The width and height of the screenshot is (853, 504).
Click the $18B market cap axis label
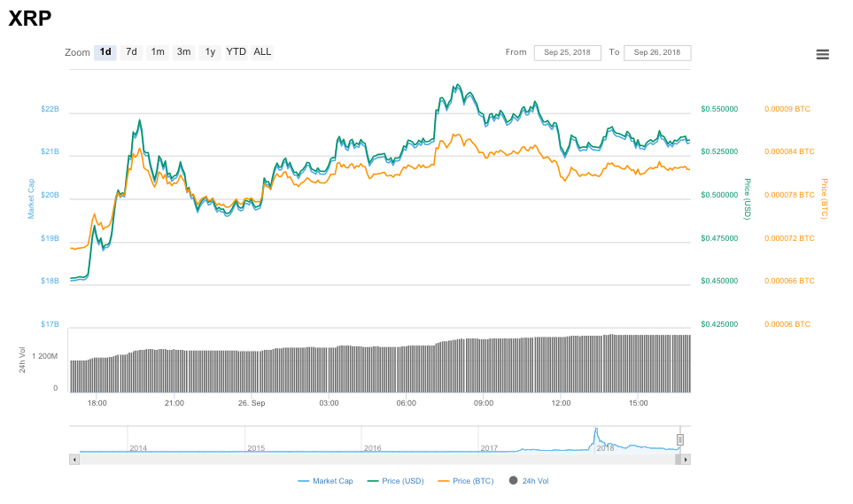[50, 281]
